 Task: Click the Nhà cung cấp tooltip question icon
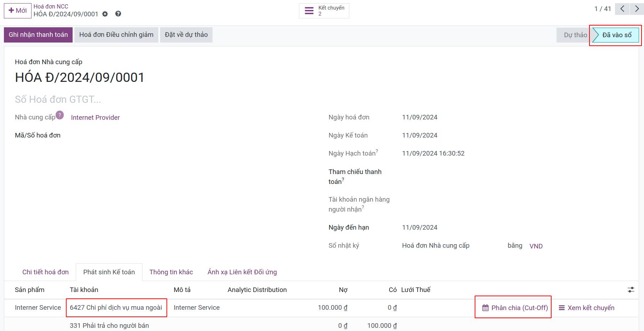[60, 115]
